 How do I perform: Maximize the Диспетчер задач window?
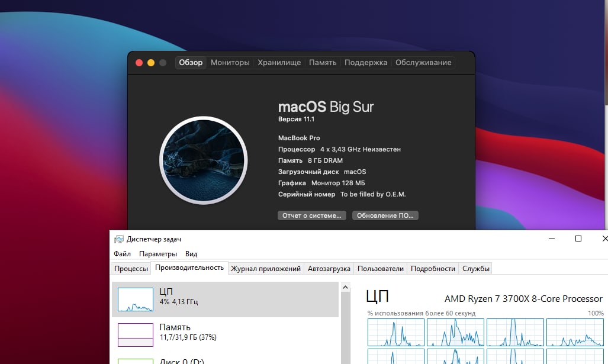tap(578, 239)
